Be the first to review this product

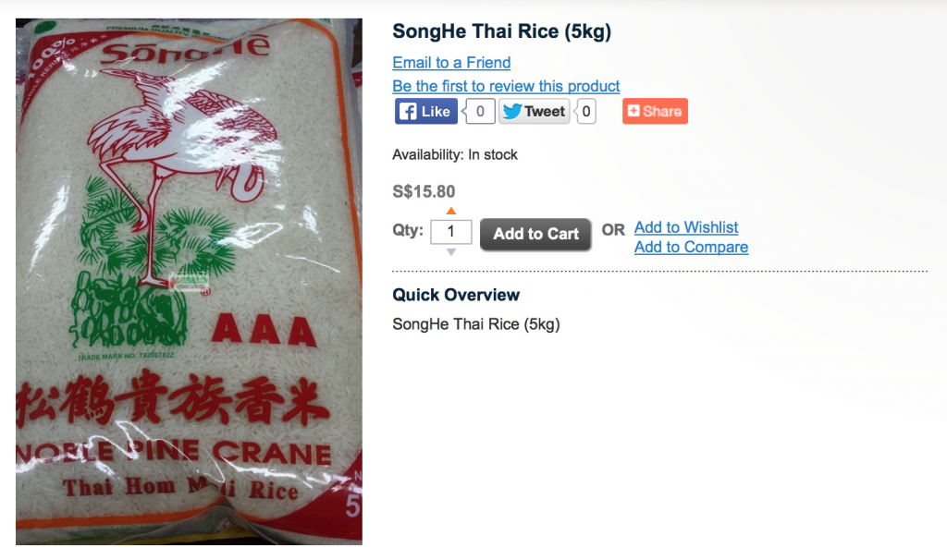(x=506, y=86)
